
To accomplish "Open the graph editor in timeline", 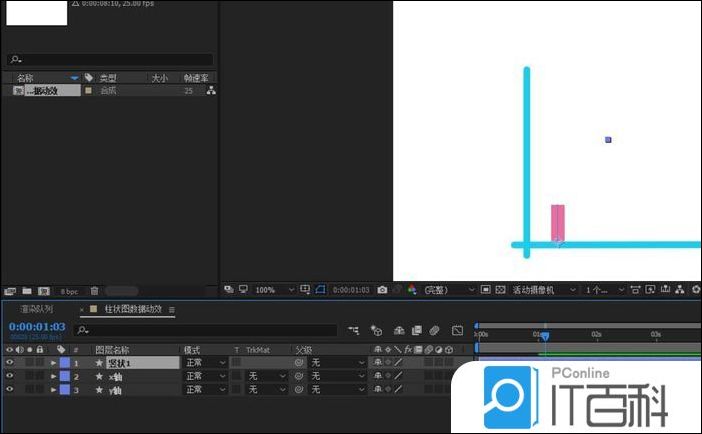I will tap(457, 329).
